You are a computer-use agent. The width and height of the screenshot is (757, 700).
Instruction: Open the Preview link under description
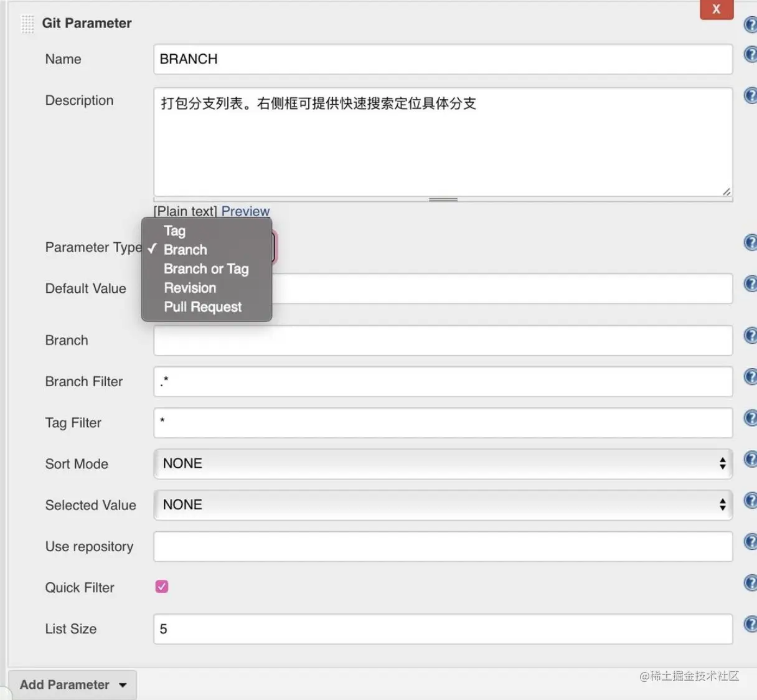[245, 211]
